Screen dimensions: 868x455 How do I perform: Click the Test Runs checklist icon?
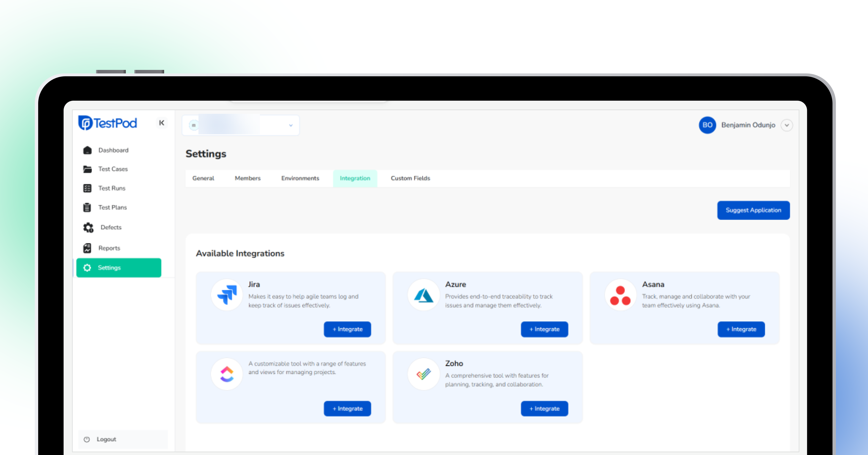tap(87, 188)
